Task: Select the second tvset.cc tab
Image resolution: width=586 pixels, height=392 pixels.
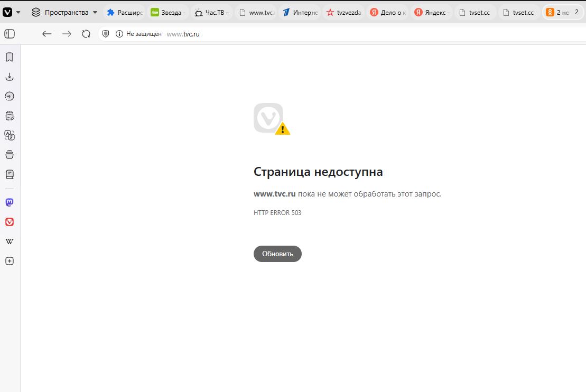Action: pos(520,12)
